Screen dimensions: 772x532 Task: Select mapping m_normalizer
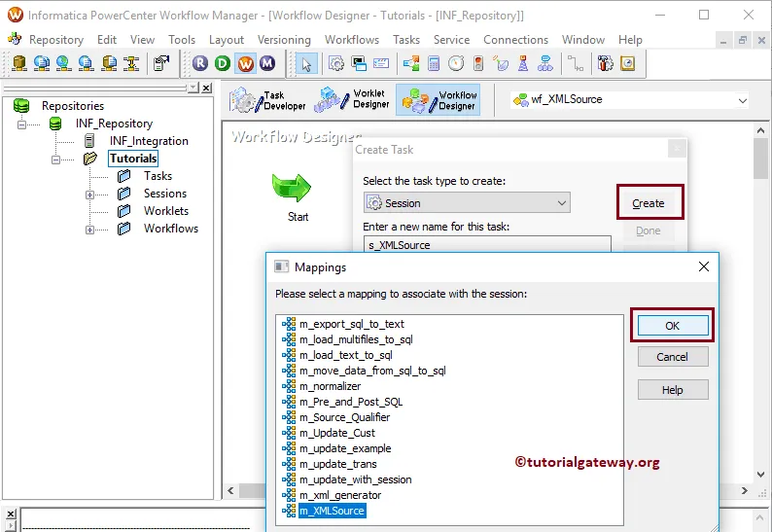[x=330, y=386]
